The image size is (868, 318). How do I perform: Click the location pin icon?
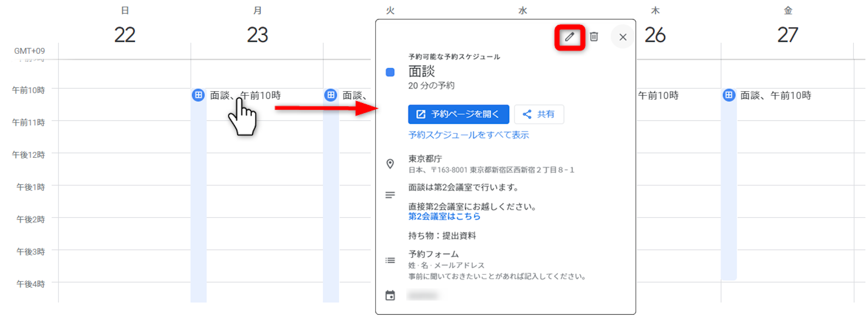coord(390,164)
